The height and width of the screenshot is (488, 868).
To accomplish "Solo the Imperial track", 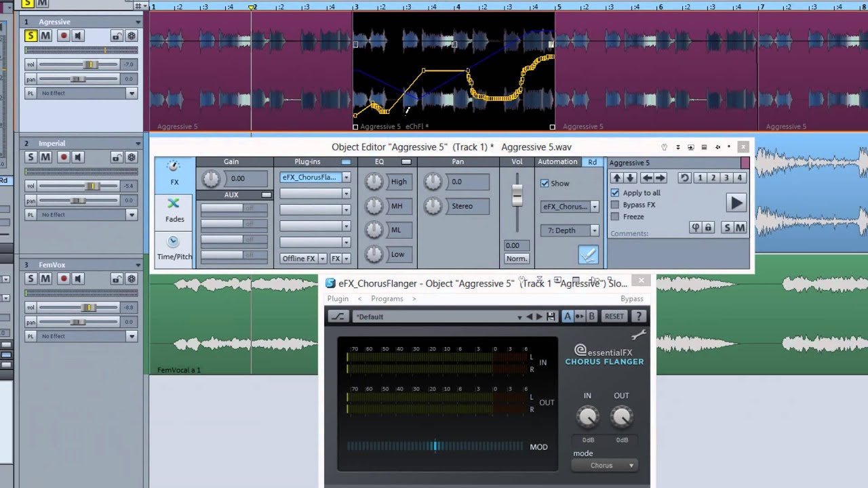I will [x=31, y=157].
